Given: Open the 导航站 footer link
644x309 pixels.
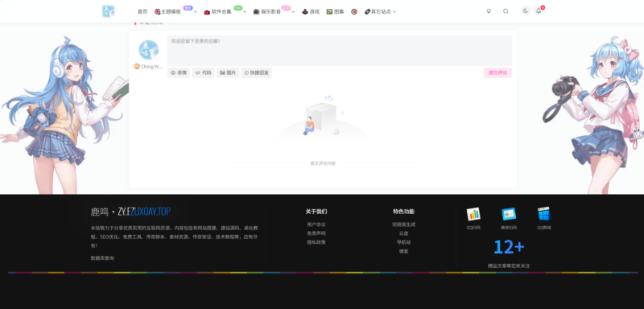Looking at the screenshot, I should (404, 242).
